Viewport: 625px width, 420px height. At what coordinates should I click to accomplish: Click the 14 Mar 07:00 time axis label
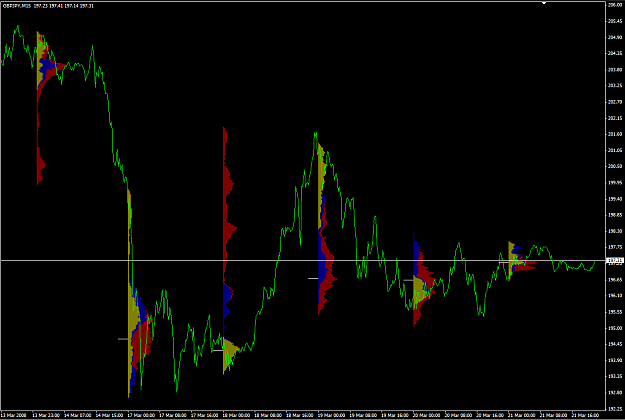point(77,415)
